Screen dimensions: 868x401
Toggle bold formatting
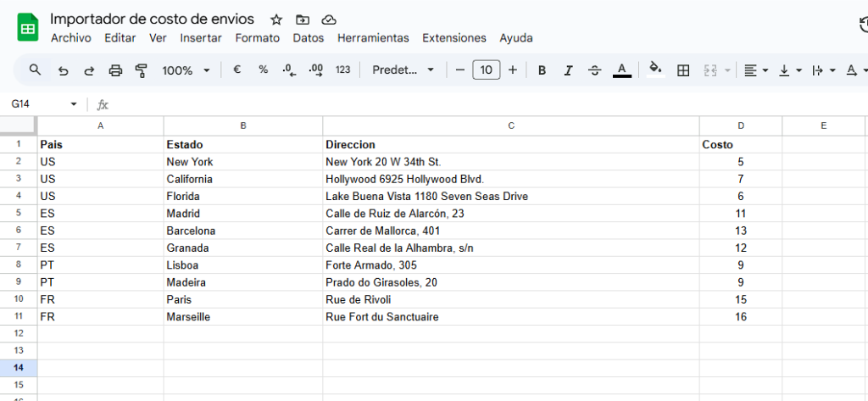click(542, 70)
